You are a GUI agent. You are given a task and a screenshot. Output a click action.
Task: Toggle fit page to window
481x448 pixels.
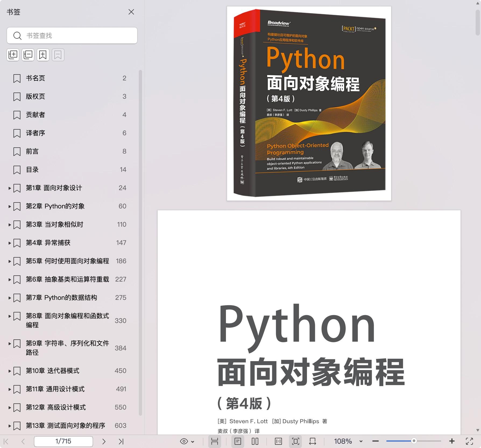coord(295,441)
